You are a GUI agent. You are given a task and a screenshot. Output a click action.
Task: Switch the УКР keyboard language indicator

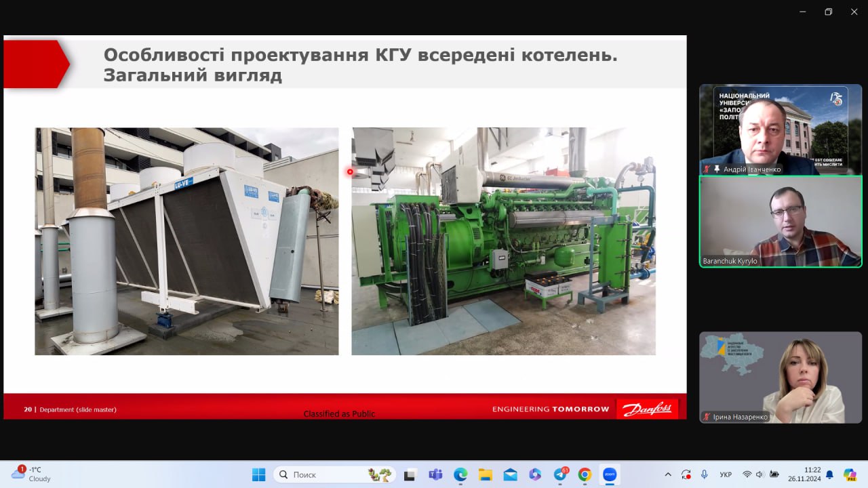(x=726, y=474)
